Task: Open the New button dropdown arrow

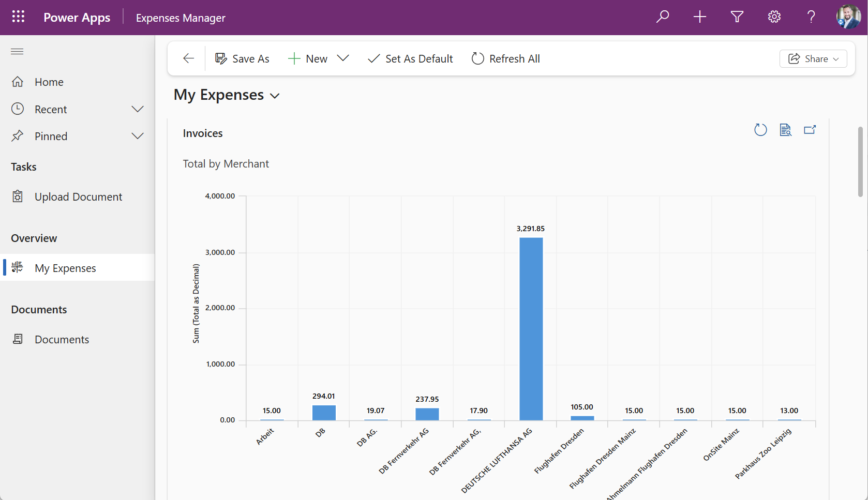Action: tap(343, 58)
